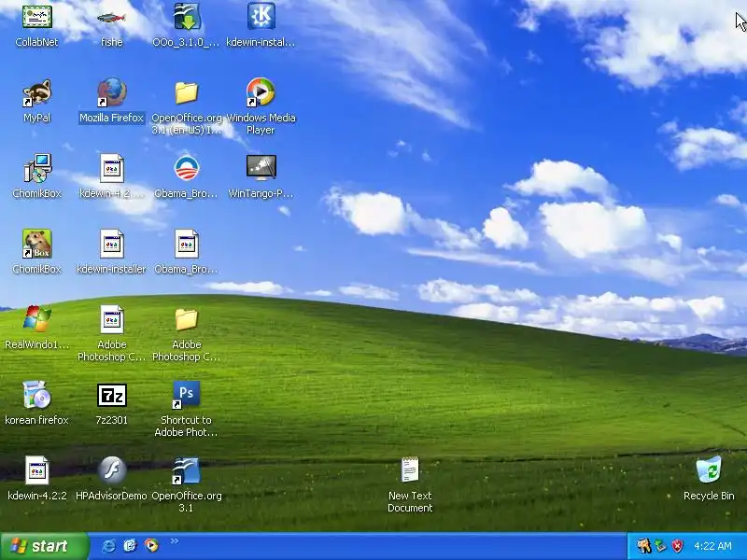Select the New Text Document icon

(410, 470)
